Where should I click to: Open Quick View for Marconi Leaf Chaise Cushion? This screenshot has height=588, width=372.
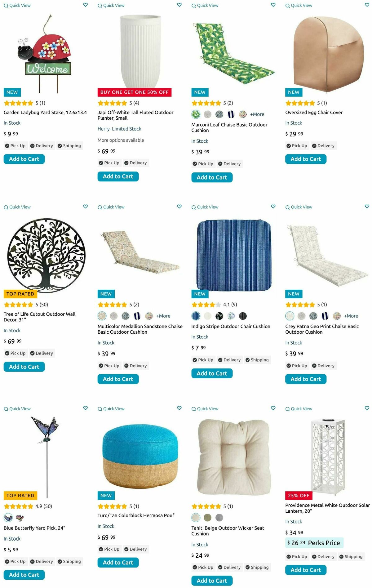[205, 5]
